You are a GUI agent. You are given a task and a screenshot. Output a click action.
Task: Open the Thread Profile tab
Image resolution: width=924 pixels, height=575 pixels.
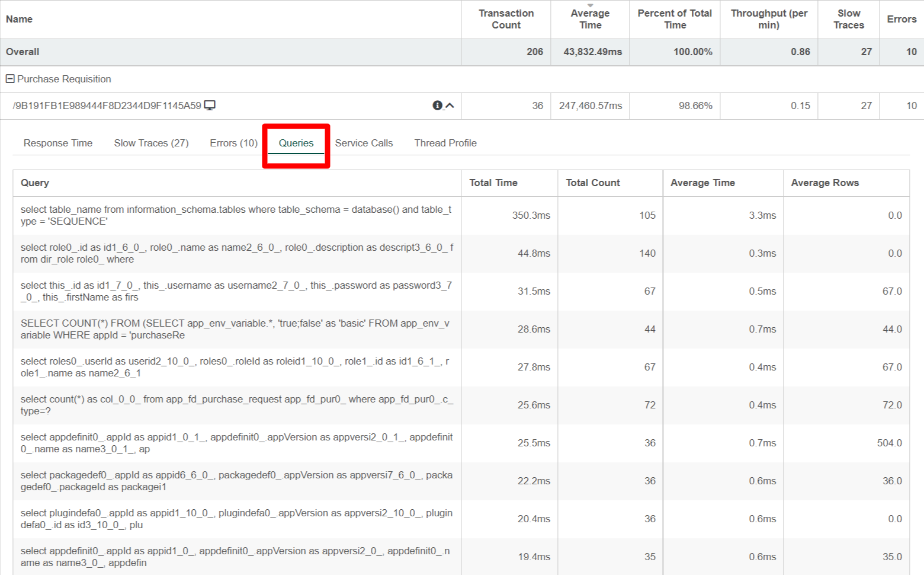445,143
